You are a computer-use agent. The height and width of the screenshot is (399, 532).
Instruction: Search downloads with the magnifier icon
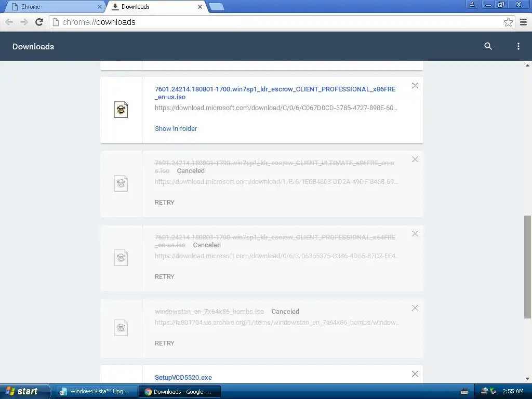point(488,46)
